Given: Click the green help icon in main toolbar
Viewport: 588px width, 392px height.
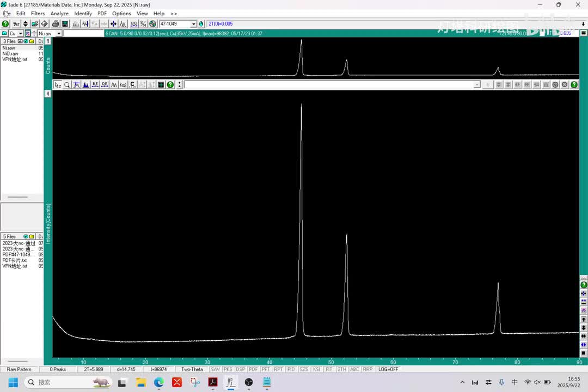Looking at the screenshot, I should coord(5,23).
